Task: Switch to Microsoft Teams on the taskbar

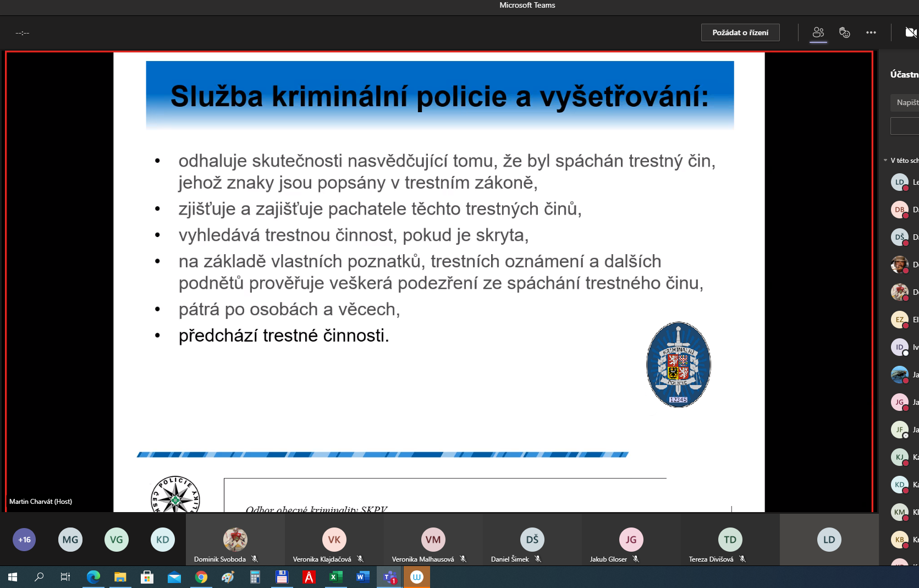Action: [x=390, y=577]
